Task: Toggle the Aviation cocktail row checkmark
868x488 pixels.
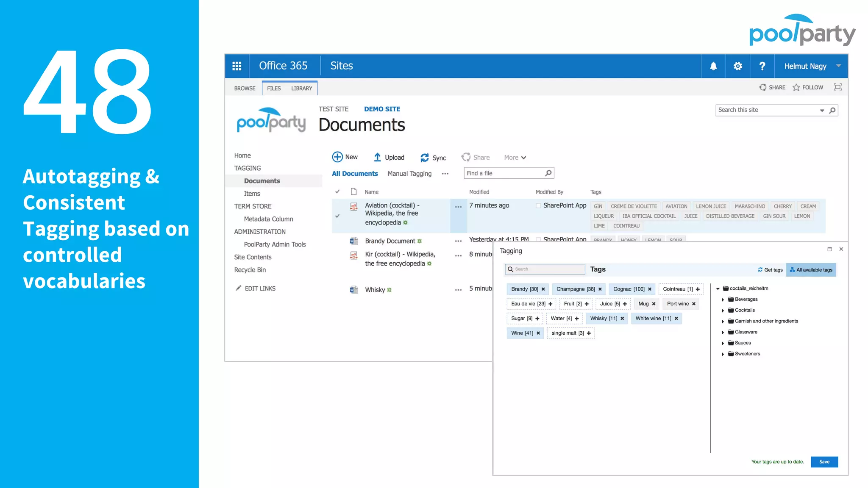Action: [337, 216]
